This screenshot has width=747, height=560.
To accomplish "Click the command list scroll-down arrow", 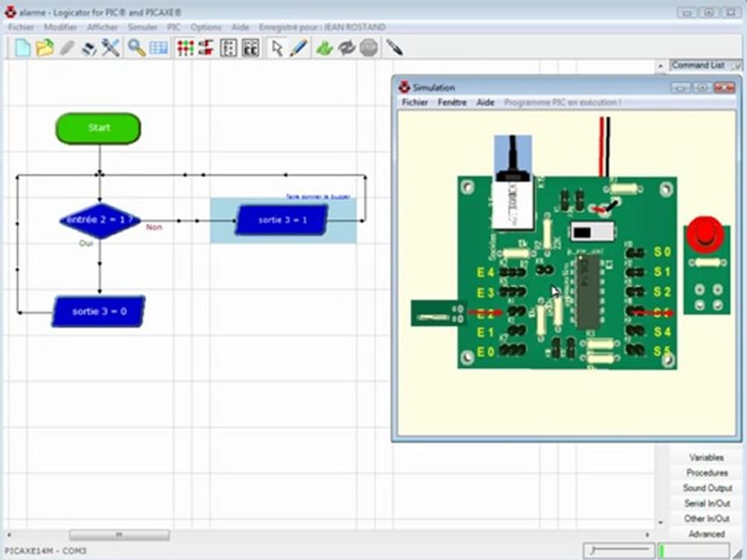I will tap(661, 523).
